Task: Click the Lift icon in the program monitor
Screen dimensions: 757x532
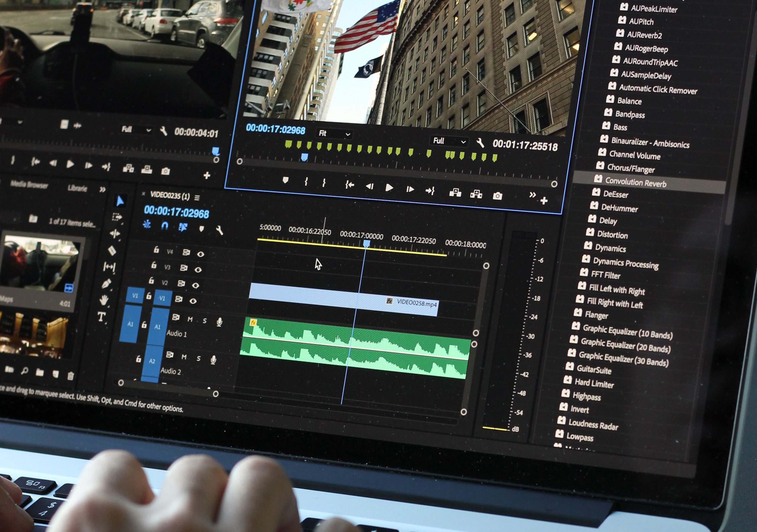Action: (455, 193)
